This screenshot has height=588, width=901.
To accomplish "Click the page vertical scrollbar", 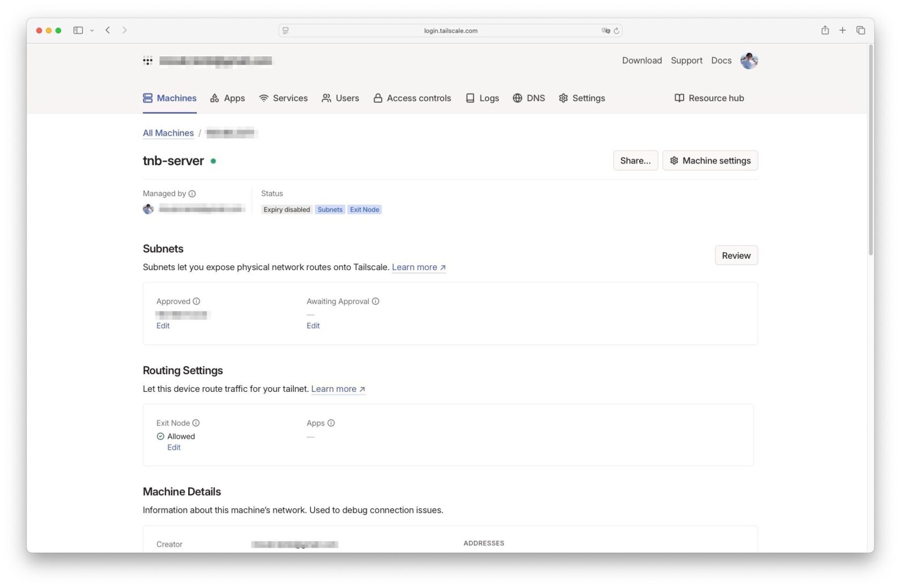I will [871, 150].
